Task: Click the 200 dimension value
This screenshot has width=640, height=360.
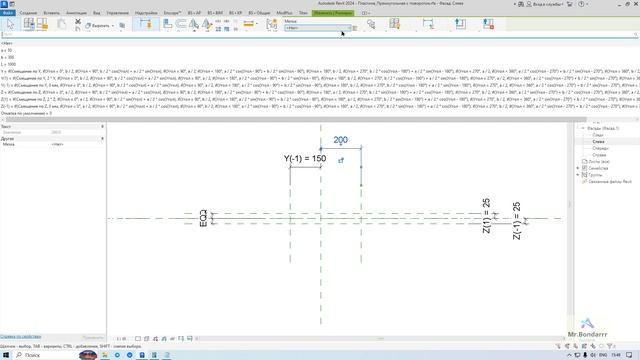Action: (340, 140)
